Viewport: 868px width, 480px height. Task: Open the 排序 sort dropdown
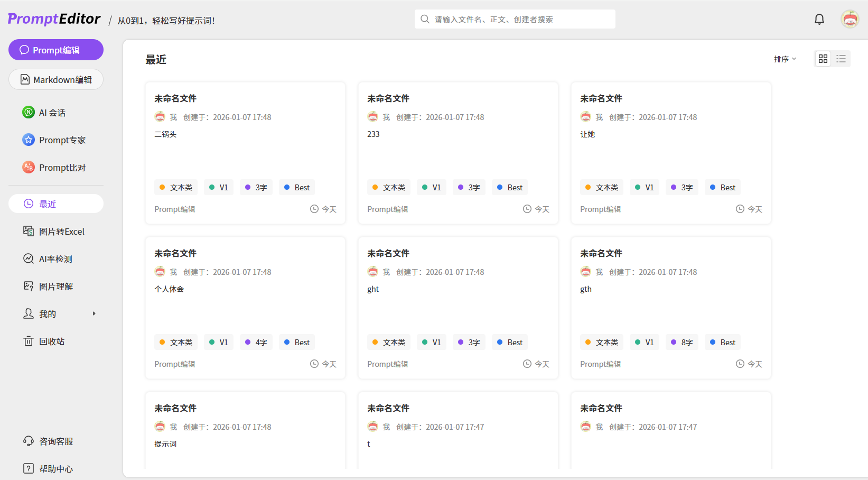tap(785, 59)
